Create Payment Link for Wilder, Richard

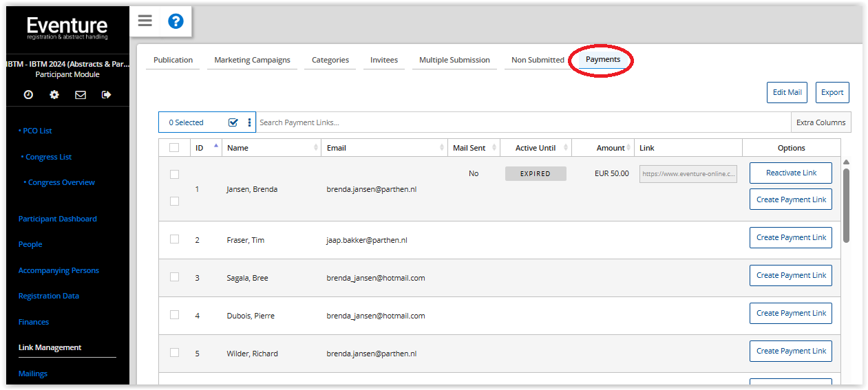pos(791,351)
